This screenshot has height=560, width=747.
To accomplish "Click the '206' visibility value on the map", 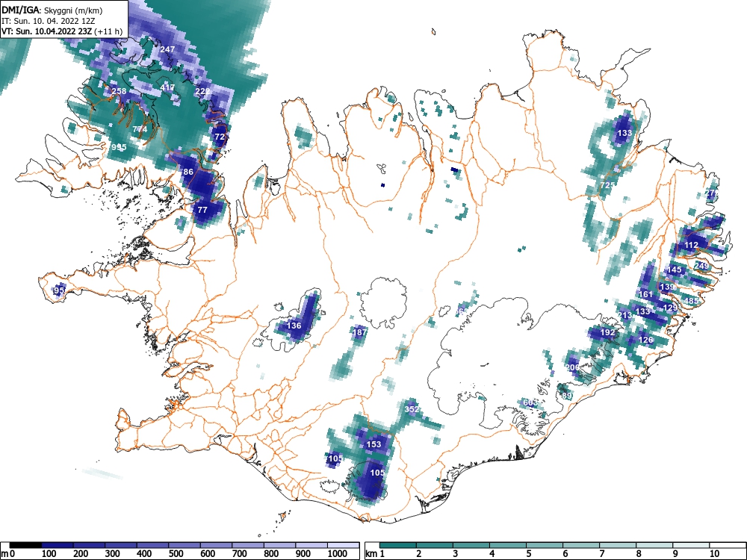I will coord(573,367).
